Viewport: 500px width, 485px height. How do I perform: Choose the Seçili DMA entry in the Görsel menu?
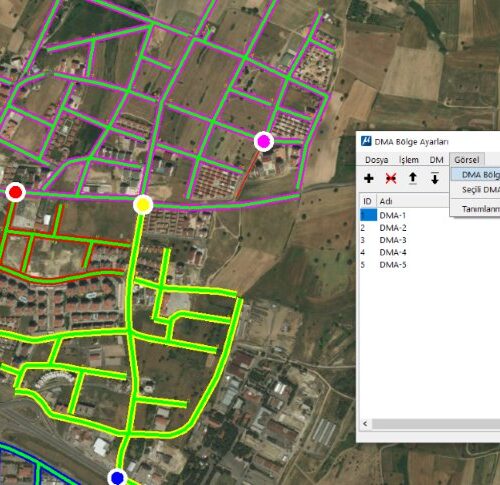click(476, 190)
